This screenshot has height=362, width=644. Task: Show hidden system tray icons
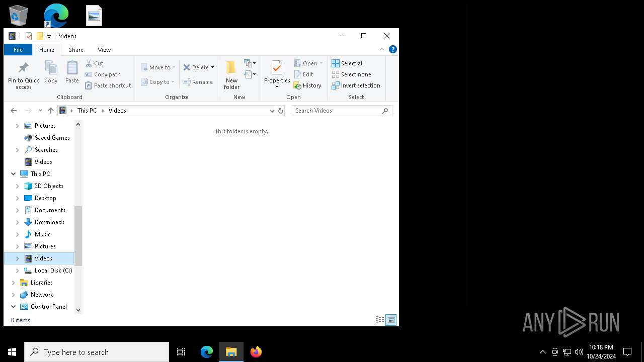pyautogui.click(x=542, y=352)
